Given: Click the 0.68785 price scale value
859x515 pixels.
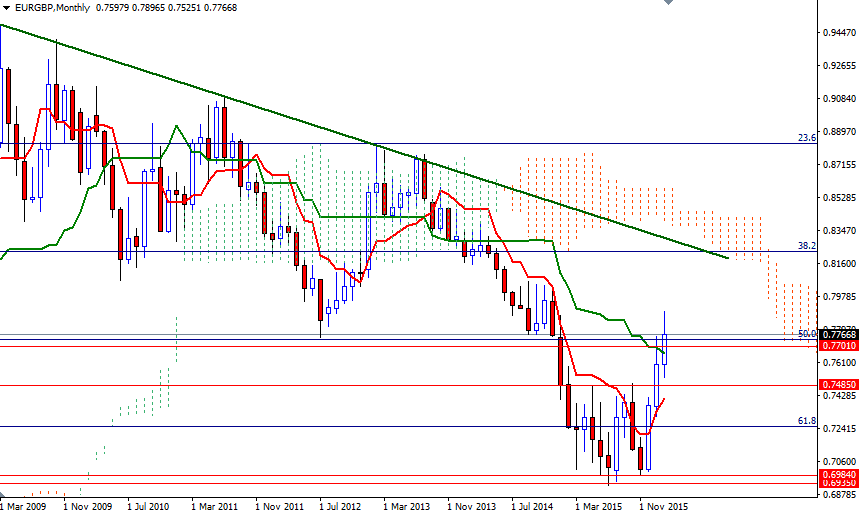Looking at the screenshot, I should [840, 494].
